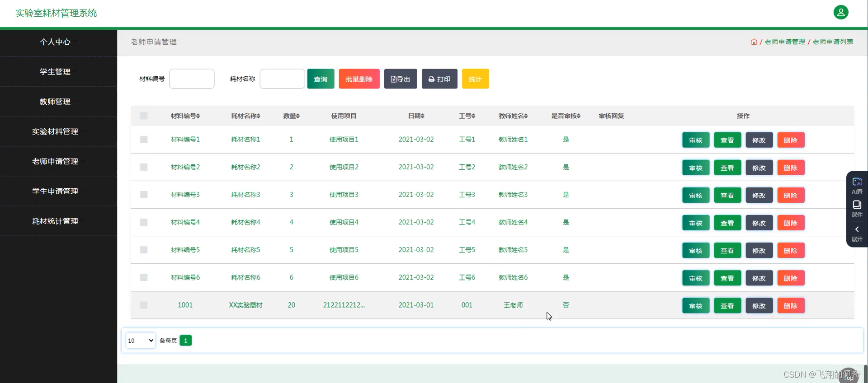Check the row for 材料编号1
This screenshot has height=383, width=868.
[144, 139]
